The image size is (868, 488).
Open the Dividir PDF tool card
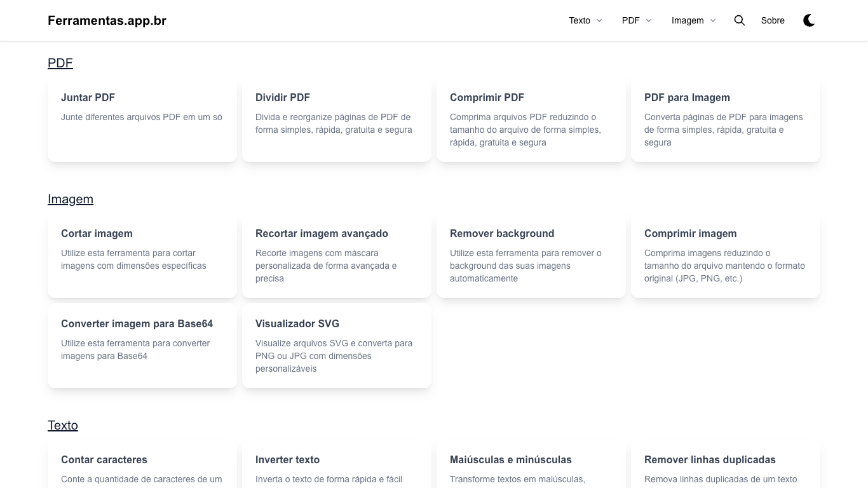pyautogui.click(x=337, y=121)
